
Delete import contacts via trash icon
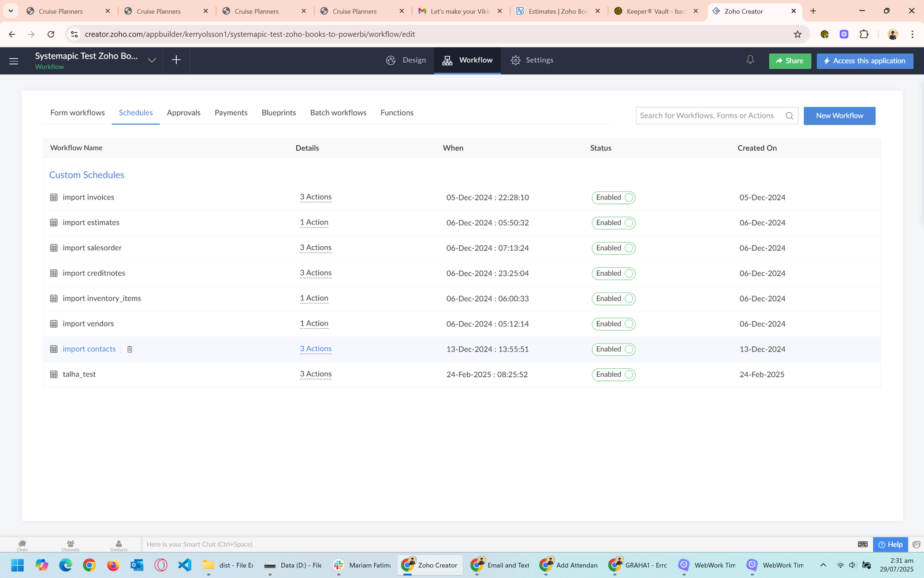130,349
